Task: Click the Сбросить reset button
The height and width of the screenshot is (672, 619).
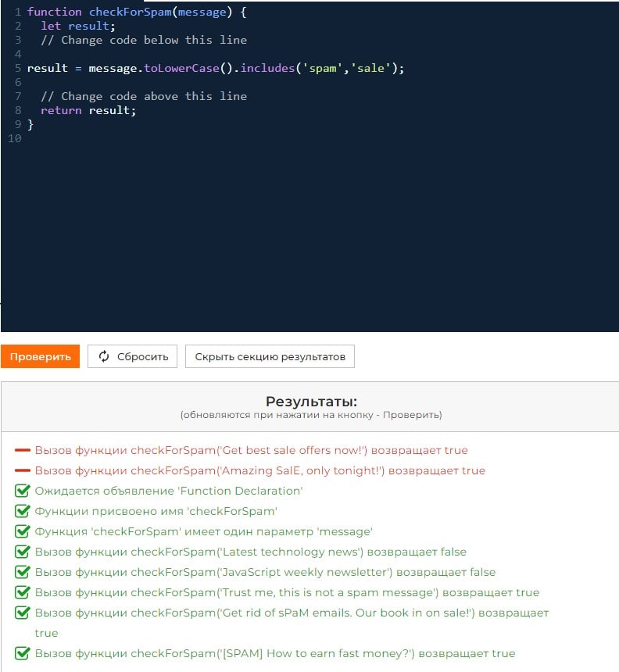Action: pos(132,356)
